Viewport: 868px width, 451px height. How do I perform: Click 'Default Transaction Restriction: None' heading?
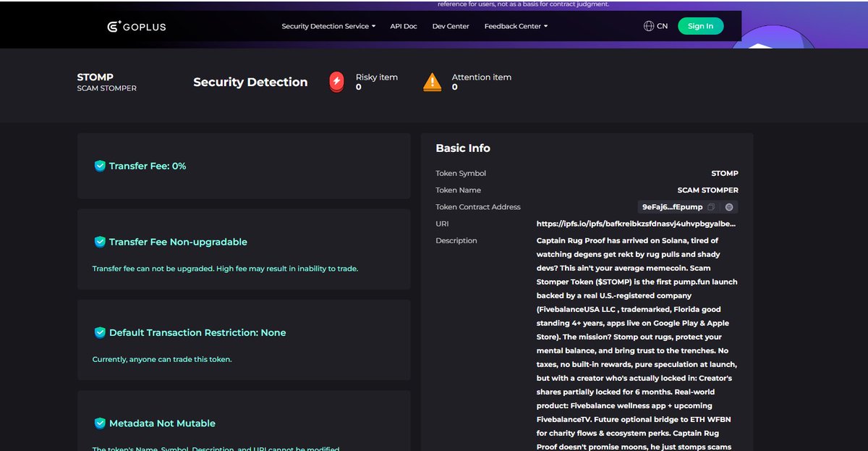point(197,332)
